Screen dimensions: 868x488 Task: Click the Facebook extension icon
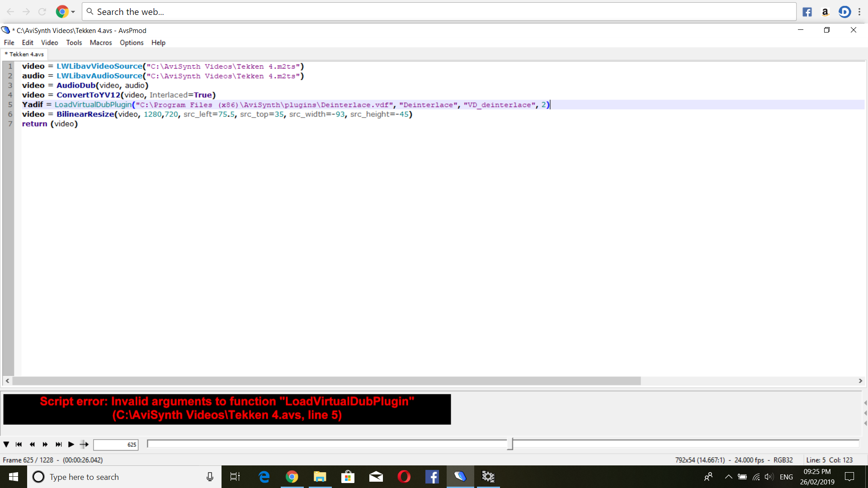(807, 12)
